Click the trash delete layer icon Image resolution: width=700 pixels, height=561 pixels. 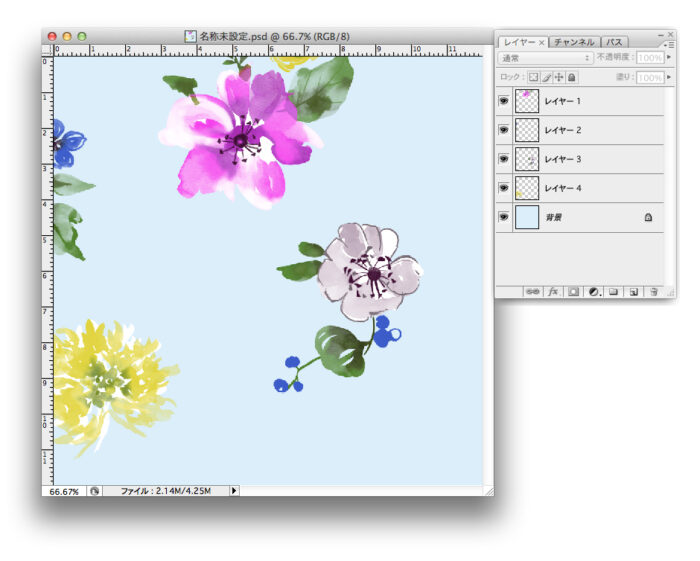click(x=652, y=292)
